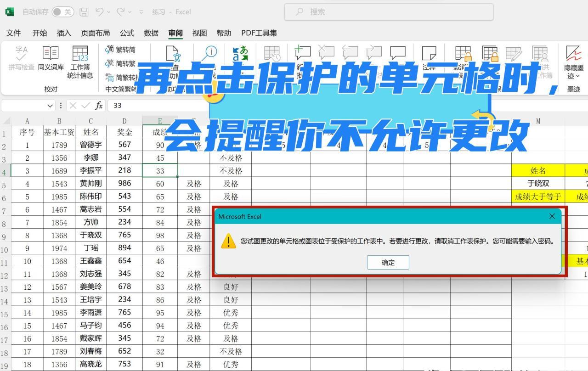This screenshot has width=588, height=371.
Task: Click the Show Changes icon
Action: click(x=272, y=53)
